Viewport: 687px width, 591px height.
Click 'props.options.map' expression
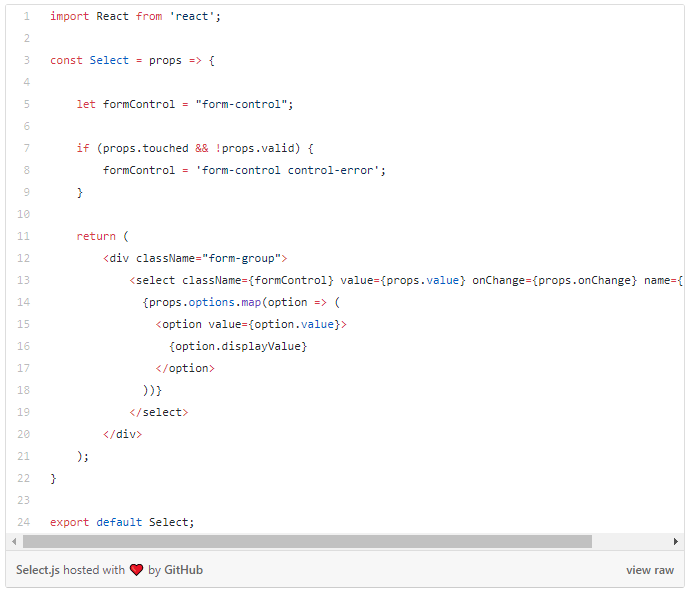(x=205, y=302)
